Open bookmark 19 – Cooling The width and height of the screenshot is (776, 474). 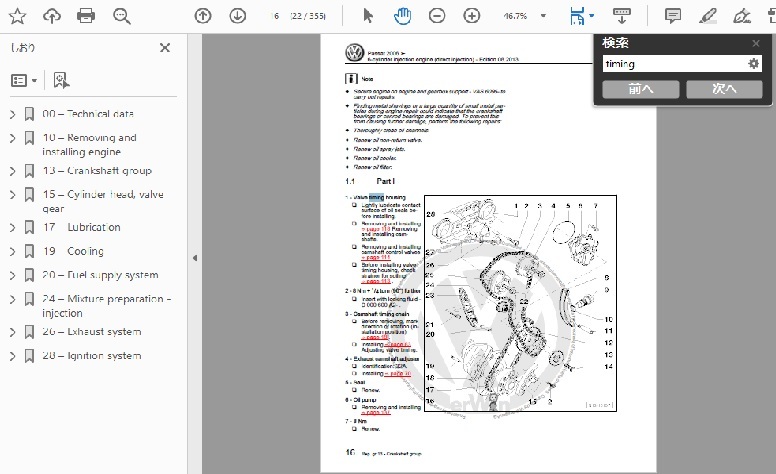click(x=73, y=251)
